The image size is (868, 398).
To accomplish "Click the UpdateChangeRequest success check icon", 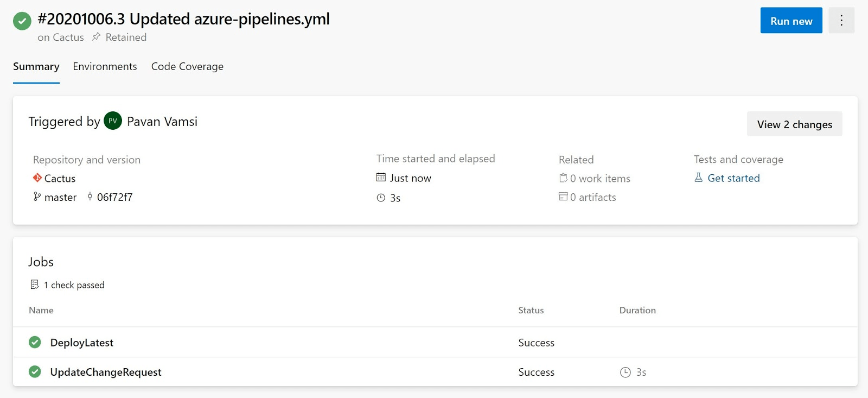I will pyautogui.click(x=35, y=371).
